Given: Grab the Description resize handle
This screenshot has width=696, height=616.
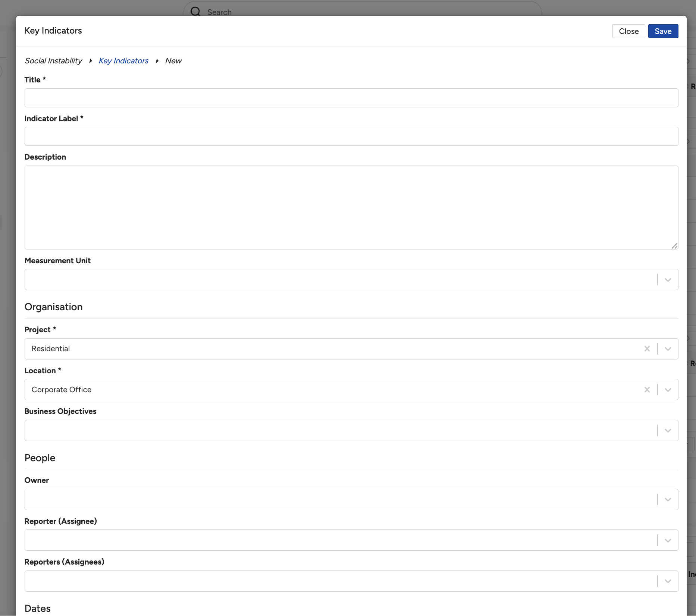Looking at the screenshot, I should tap(674, 246).
